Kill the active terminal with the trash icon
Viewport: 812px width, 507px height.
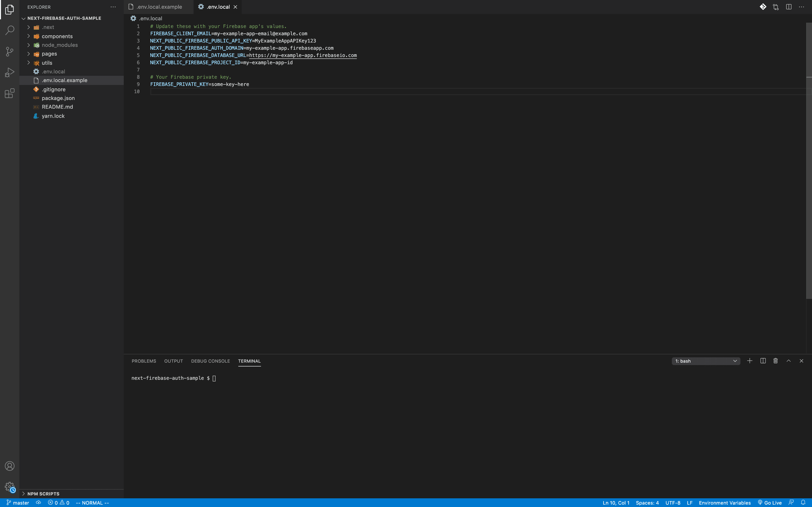coord(776,361)
